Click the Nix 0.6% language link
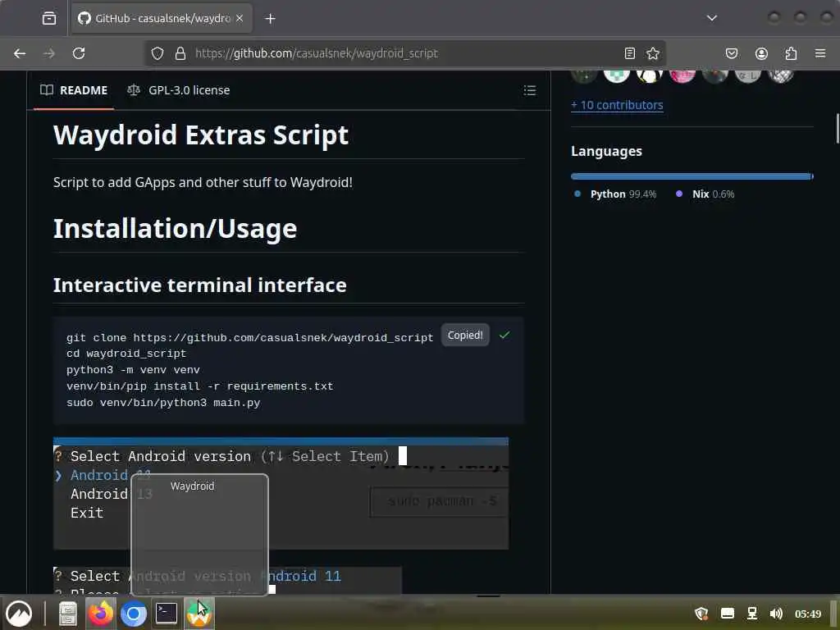The width and height of the screenshot is (840, 630). (x=705, y=194)
